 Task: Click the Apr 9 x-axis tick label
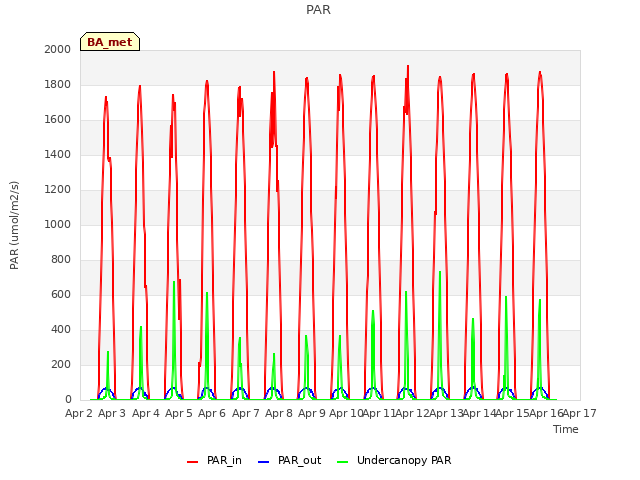(x=312, y=413)
